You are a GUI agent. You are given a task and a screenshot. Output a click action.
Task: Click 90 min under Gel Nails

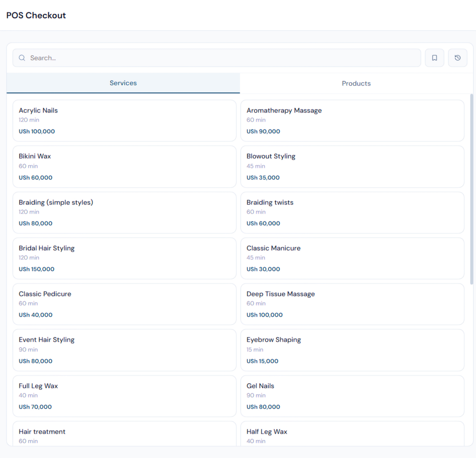256,395
